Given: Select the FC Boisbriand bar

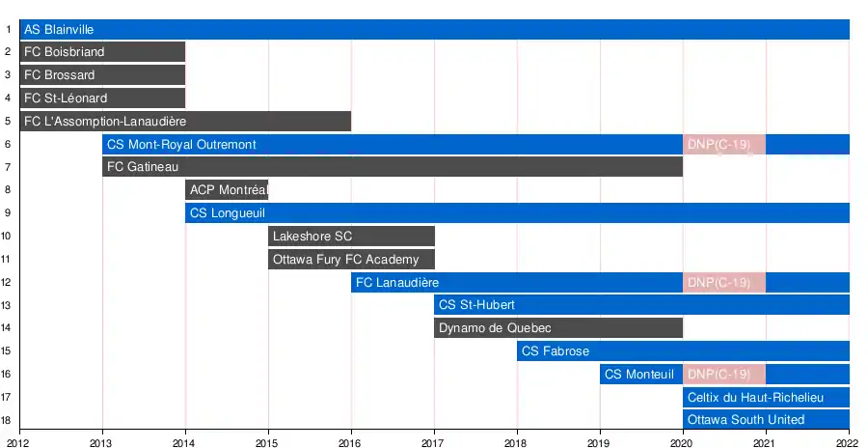Looking at the screenshot, I should [x=102, y=52].
